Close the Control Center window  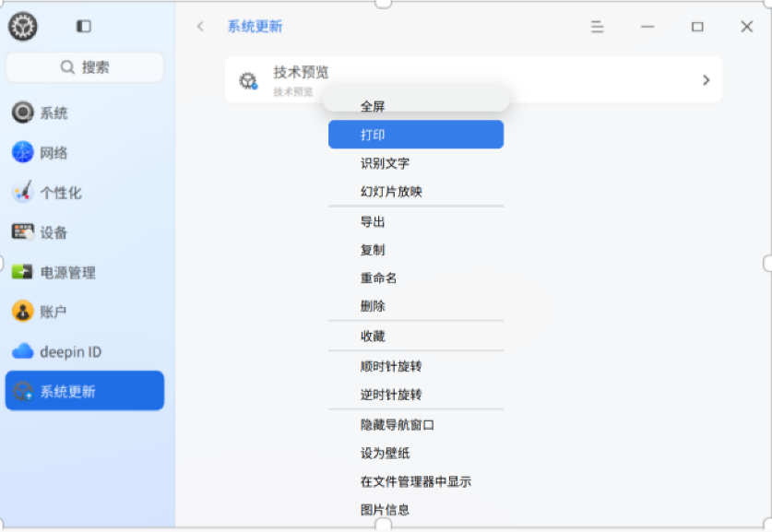747,27
